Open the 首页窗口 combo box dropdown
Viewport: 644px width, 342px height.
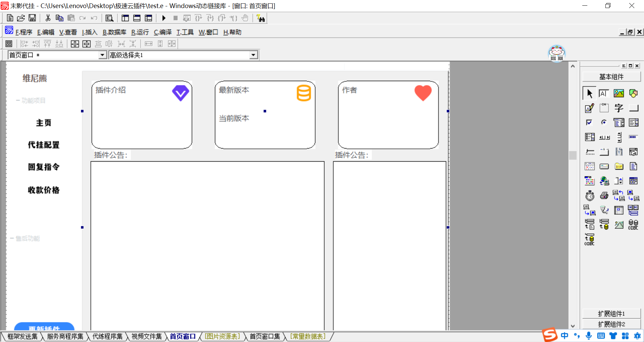click(x=103, y=55)
